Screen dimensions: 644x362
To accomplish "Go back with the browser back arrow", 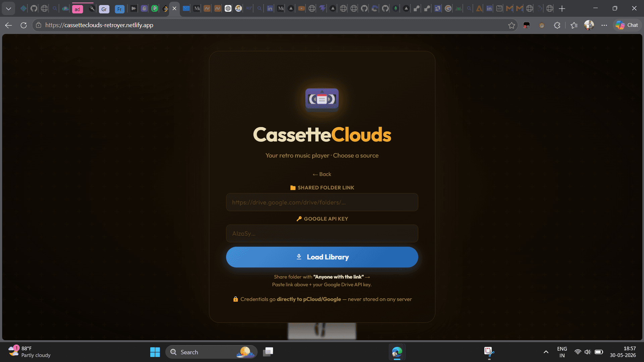I will (x=9, y=25).
